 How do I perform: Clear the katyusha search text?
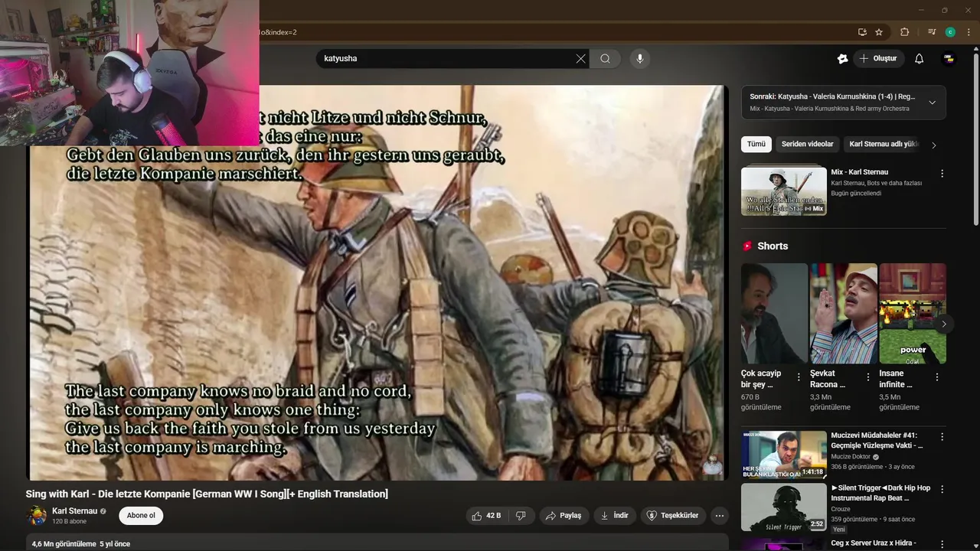580,59
